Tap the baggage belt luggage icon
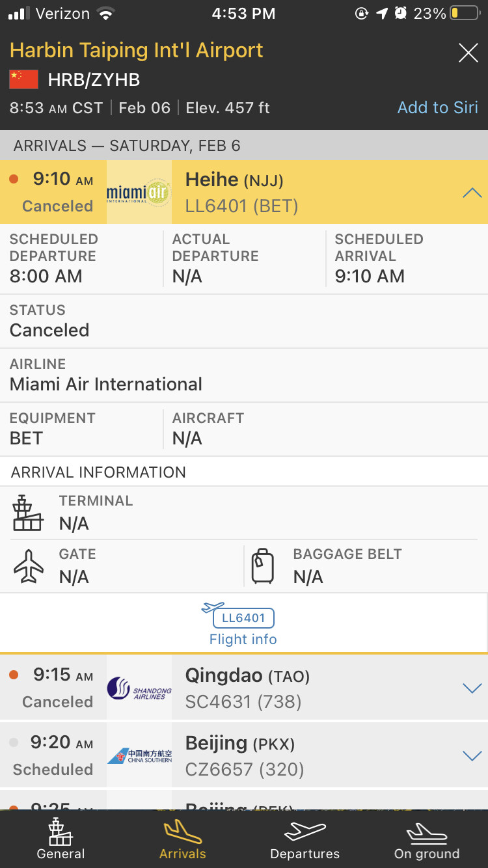 click(x=263, y=566)
